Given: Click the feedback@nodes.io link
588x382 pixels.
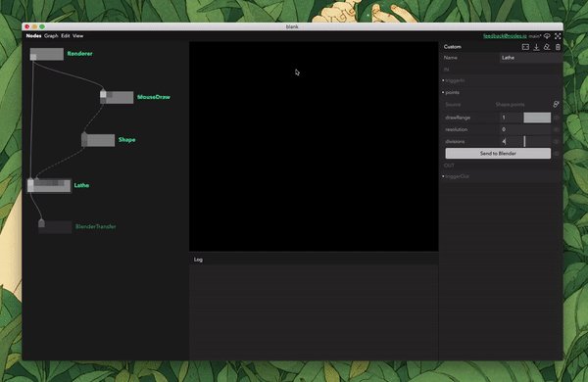Looking at the screenshot, I should (505, 36).
